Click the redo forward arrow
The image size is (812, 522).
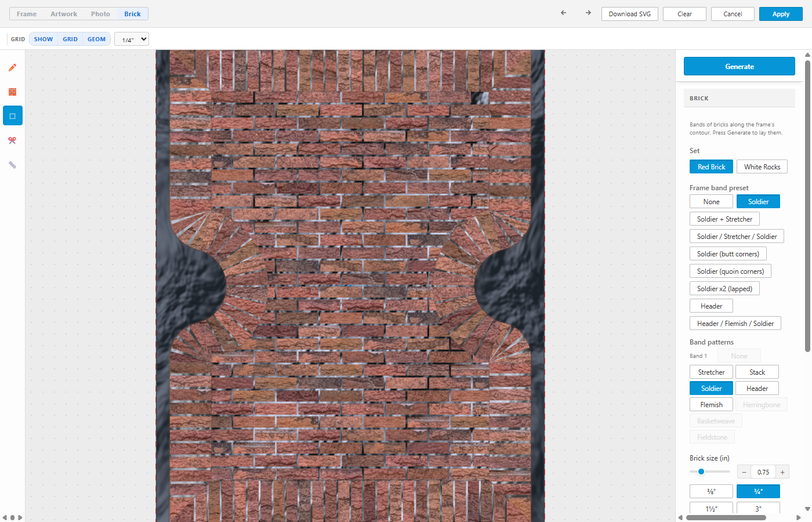(x=588, y=13)
